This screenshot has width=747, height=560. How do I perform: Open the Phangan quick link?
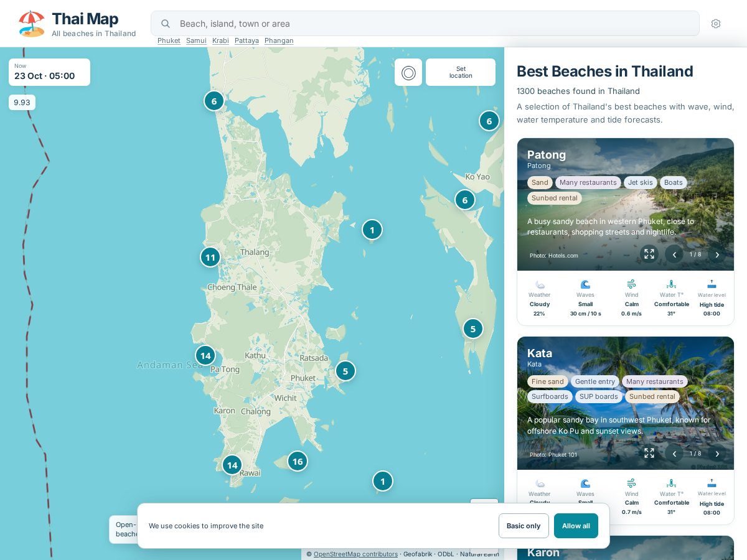click(279, 40)
